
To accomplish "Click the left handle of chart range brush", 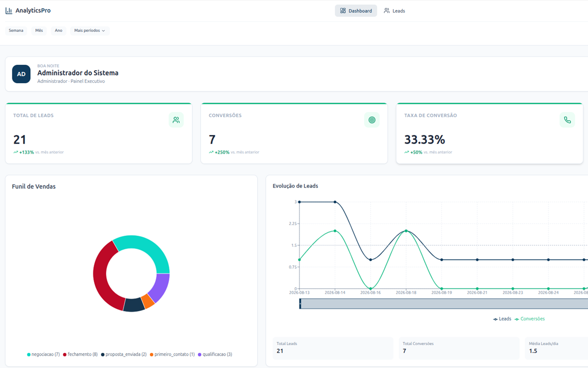I will [300, 304].
